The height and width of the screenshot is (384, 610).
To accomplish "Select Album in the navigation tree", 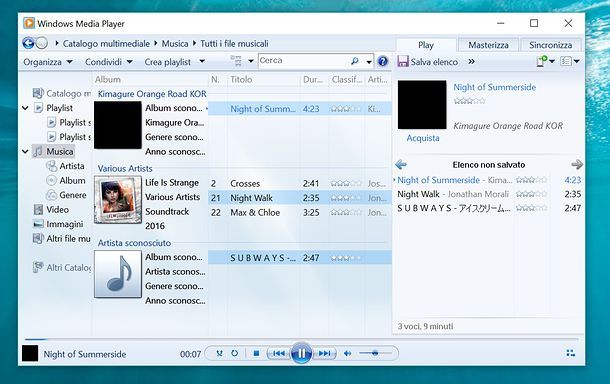I will click(x=65, y=181).
